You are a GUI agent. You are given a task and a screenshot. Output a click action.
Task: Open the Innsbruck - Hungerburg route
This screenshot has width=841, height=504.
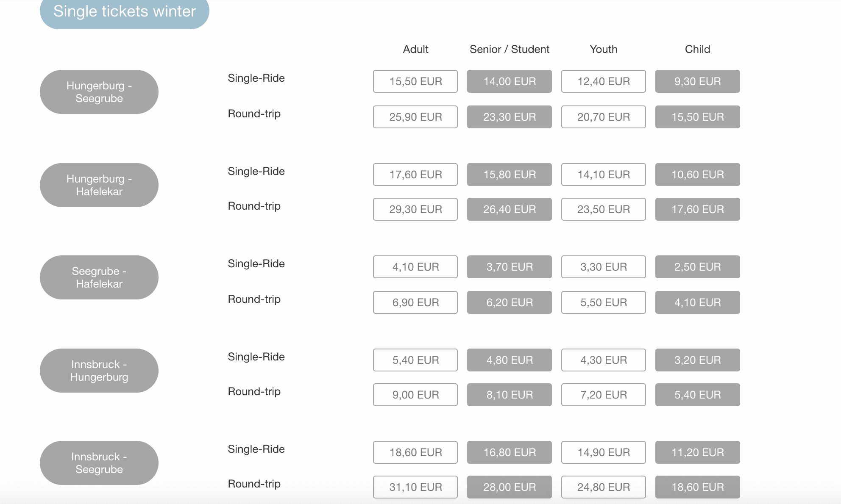pos(99,371)
